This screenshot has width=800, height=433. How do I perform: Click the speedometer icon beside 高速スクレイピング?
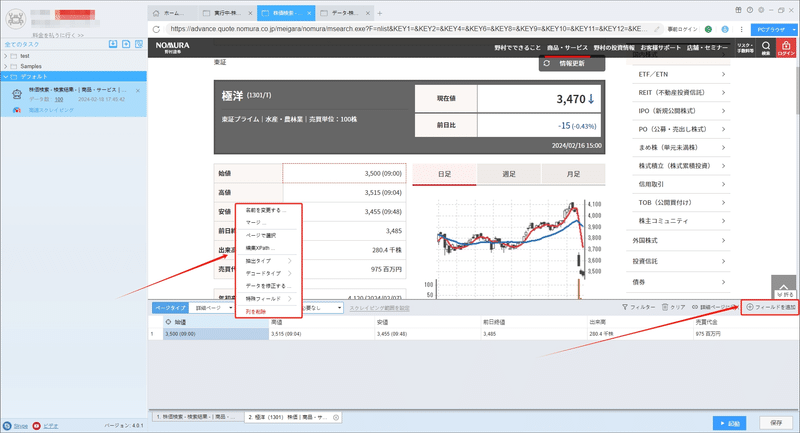[x=16, y=110]
